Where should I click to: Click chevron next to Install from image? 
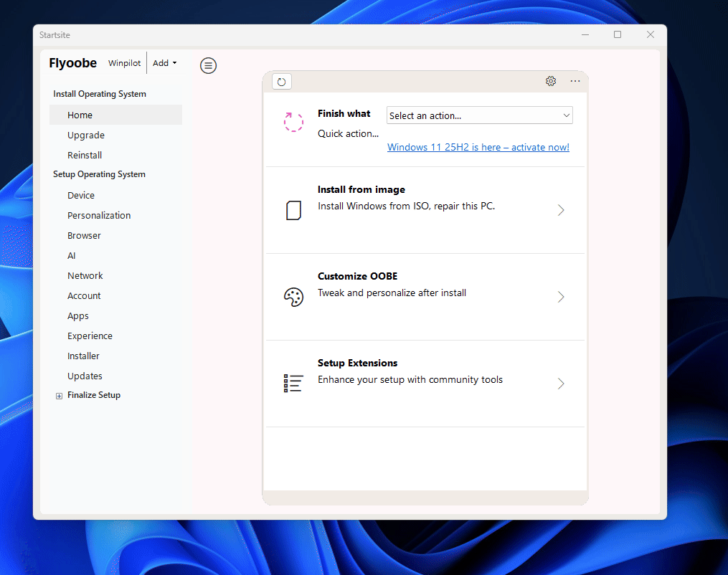point(561,210)
